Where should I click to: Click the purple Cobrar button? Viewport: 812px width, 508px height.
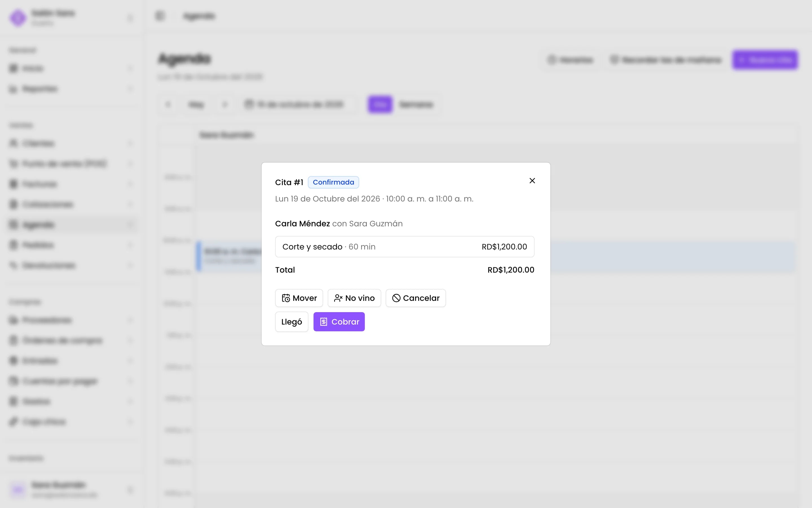pyautogui.click(x=339, y=322)
